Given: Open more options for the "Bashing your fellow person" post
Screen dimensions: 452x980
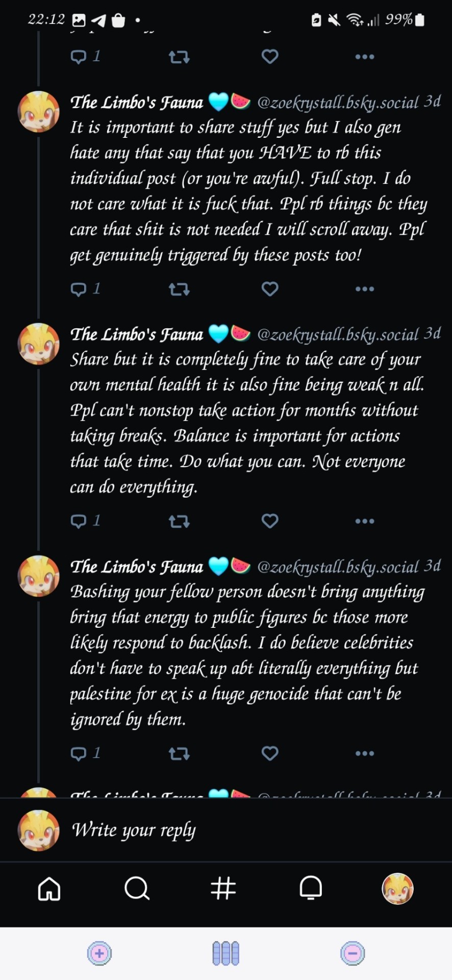Looking at the screenshot, I should (364, 753).
